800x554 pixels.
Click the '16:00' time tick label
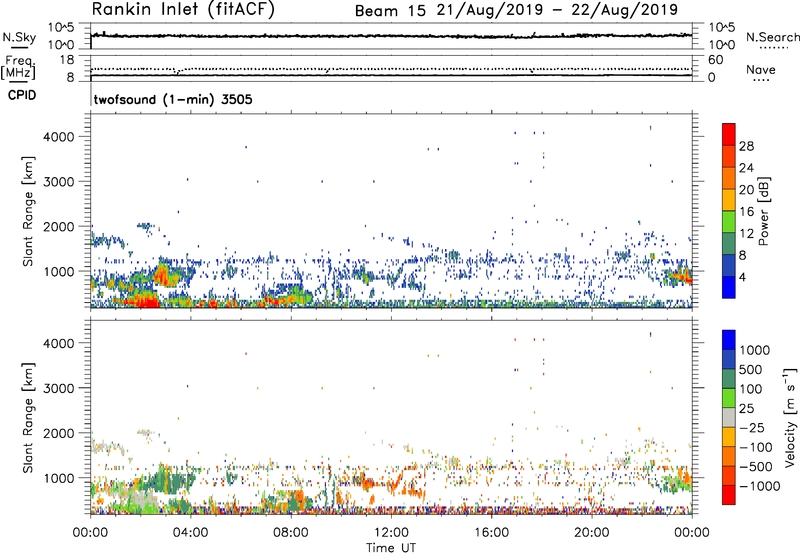[x=491, y=533]
